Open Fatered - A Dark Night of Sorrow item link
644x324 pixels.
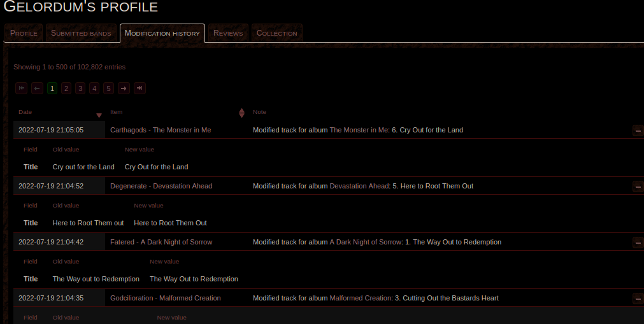[161, 243]
